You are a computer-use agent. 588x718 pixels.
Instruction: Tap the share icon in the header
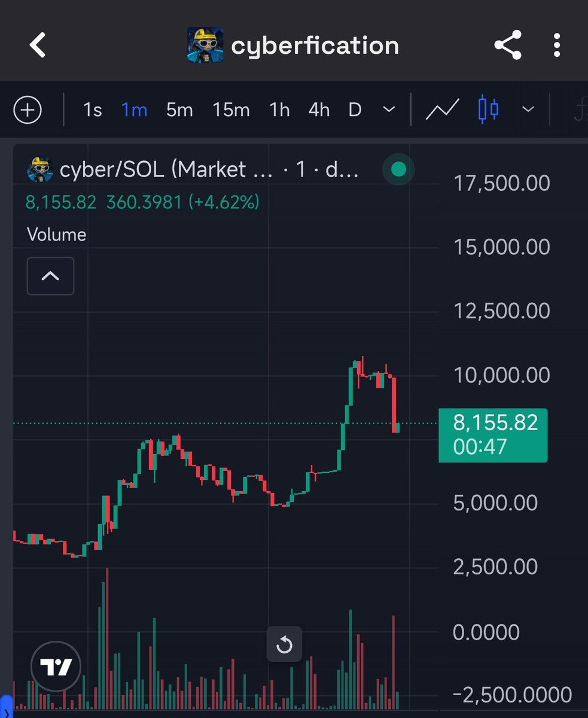[507, 45]
